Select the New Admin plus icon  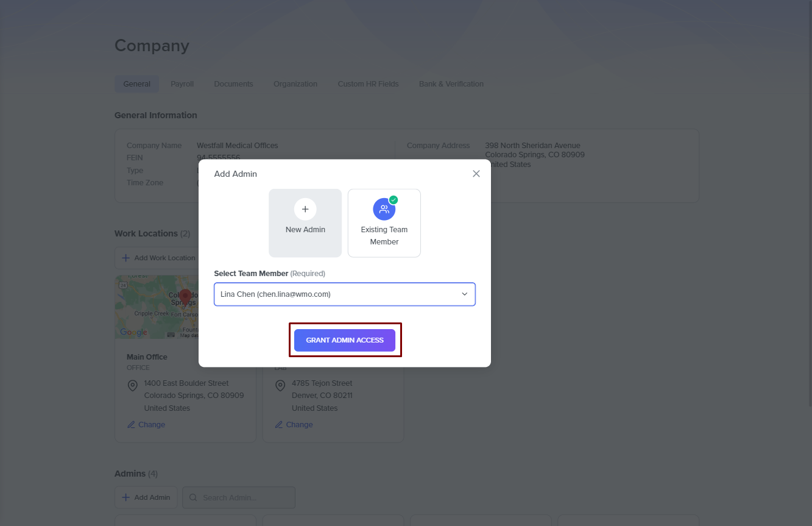[305, 209]
